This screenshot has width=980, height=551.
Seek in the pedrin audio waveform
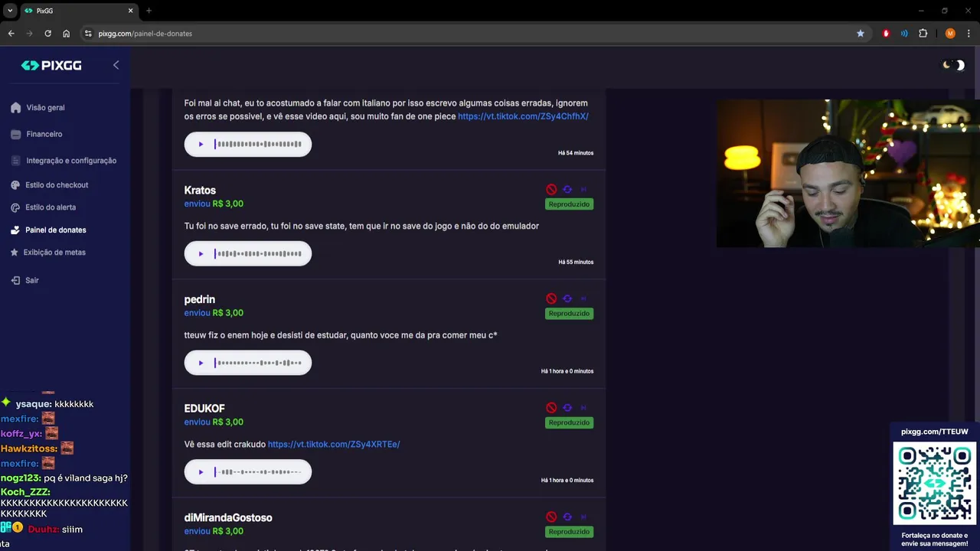[x=258, y=363]
